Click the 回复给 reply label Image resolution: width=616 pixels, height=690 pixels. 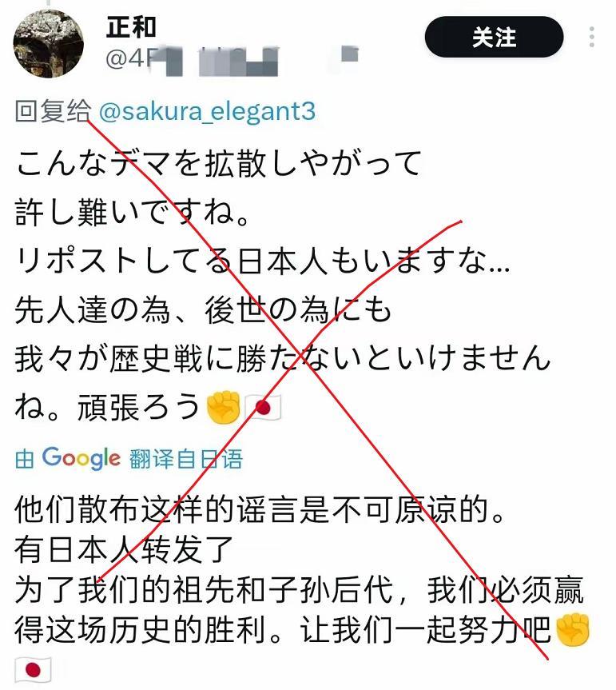click(x=54, y=111)
